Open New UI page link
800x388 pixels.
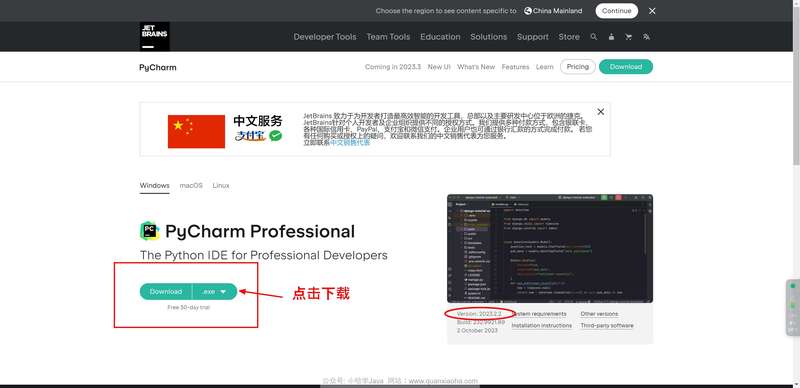pyautogui.click(x=439, y=67)
